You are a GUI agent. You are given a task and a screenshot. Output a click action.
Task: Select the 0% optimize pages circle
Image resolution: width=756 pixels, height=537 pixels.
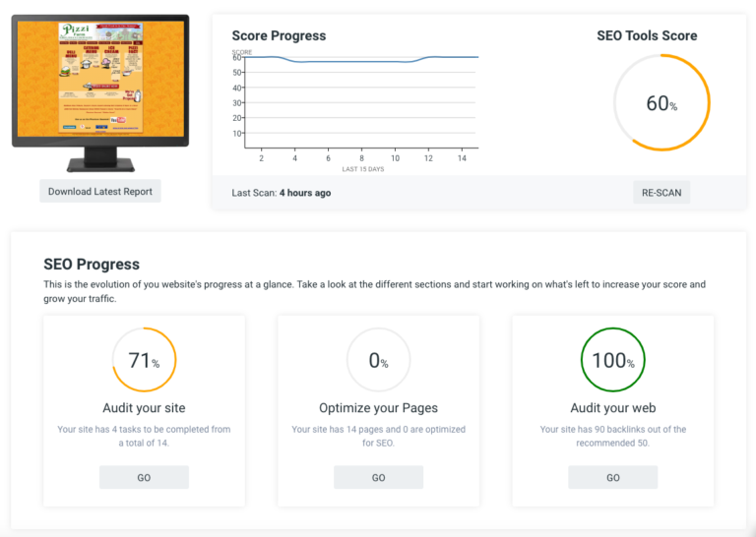coord(378,360)
